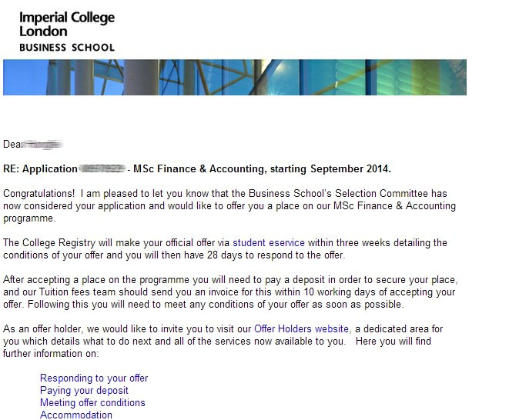The image size is (519, 420).
Task: Click the blurred application number
Action: [102, 169]
